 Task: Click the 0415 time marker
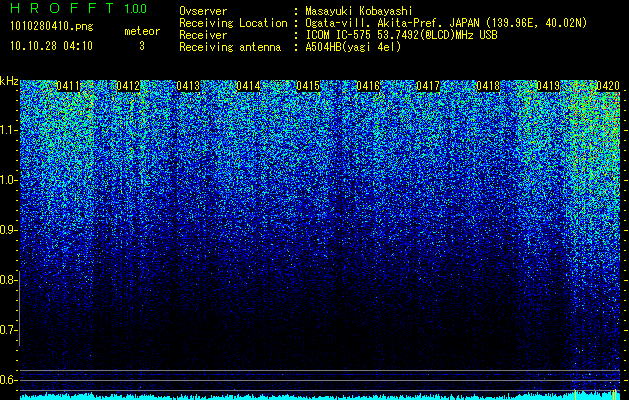point(308,86)
